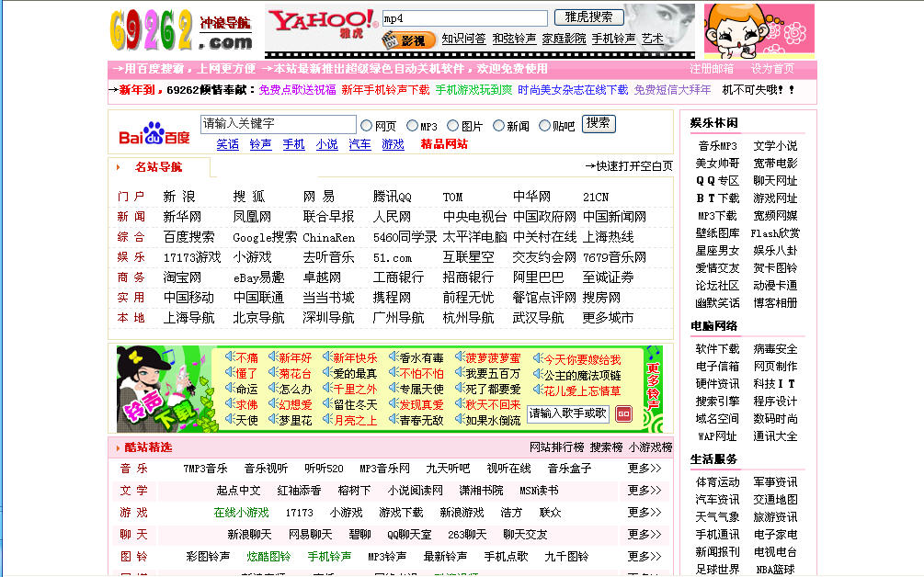924x577 pixels.
Task: Open the 笑话 quick link under search
Action: pos(227,144)
